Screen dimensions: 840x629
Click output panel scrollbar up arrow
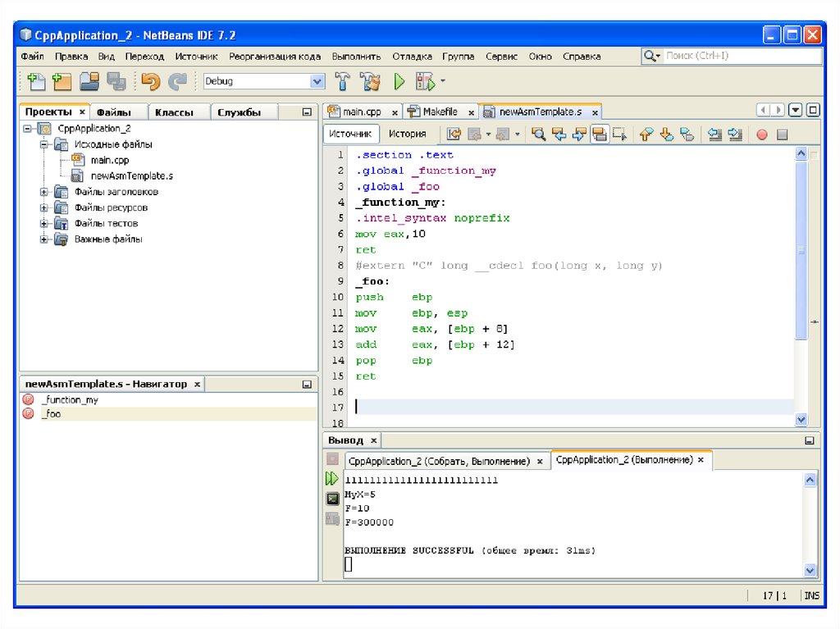pos(810,480)
